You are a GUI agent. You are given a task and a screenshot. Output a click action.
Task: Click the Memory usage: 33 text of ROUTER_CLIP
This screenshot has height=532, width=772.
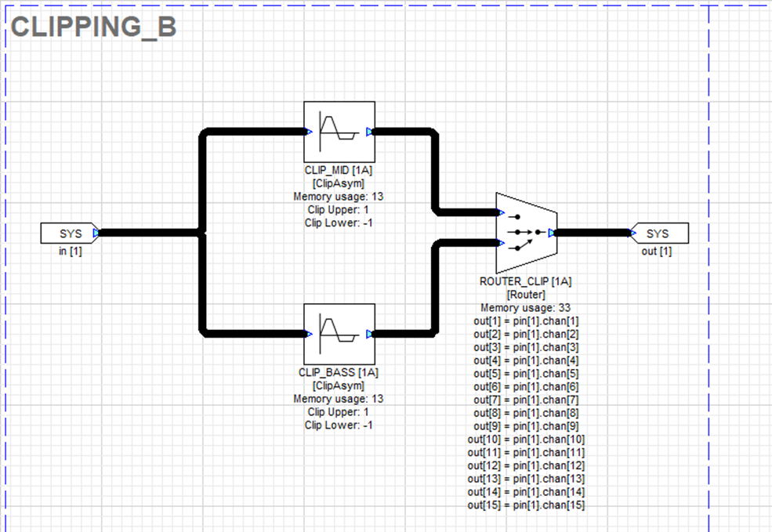(527, 307)
